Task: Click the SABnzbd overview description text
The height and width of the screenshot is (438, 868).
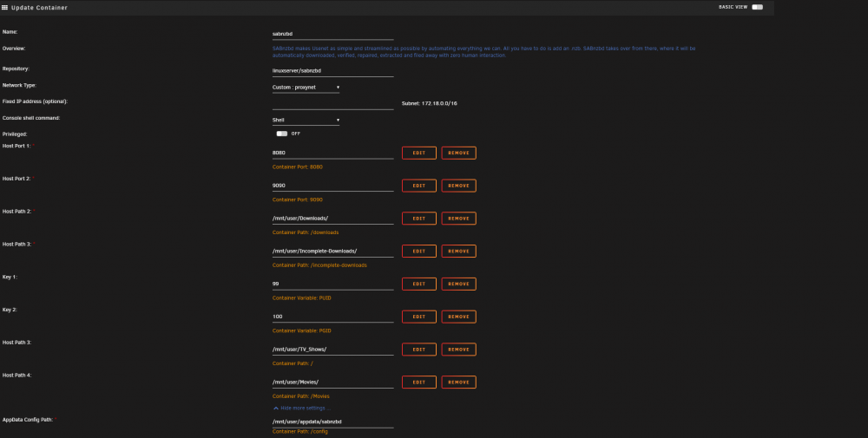Action: 483,52
